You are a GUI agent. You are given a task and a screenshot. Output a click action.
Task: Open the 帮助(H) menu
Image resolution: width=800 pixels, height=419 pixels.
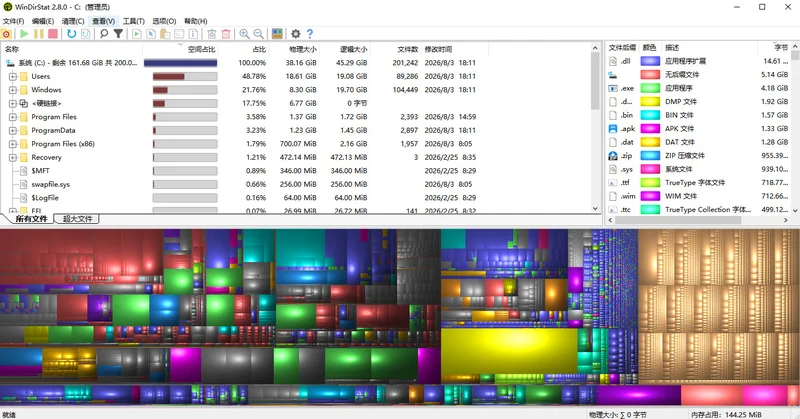[195, 21]
